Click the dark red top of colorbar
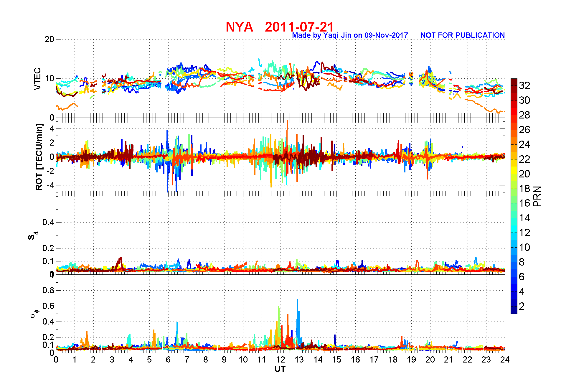This screenshot has height=392, width=561. (514, 82)
